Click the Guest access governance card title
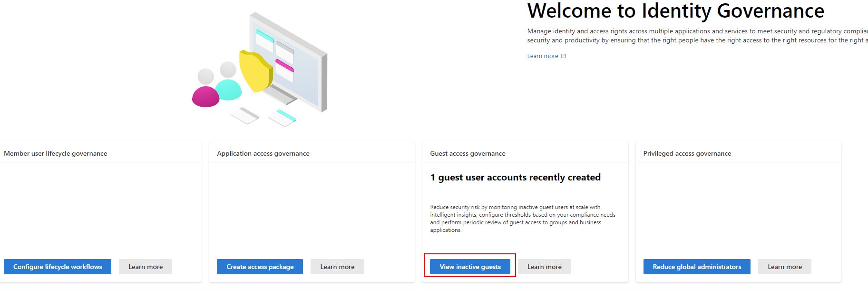This screenshot has height=290, width=868. tap(468, 153)
